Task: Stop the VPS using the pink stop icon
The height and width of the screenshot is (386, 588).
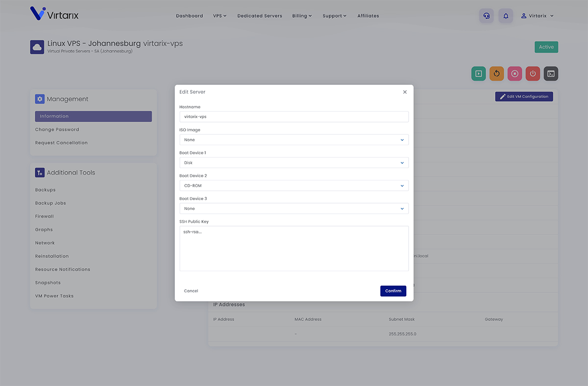Action: pos(514,73)
